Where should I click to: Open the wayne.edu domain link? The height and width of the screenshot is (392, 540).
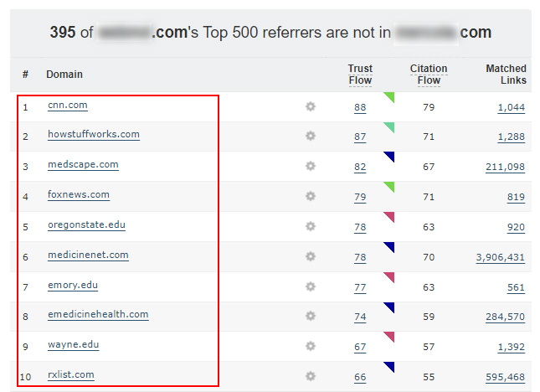click(x=74, y=345)
